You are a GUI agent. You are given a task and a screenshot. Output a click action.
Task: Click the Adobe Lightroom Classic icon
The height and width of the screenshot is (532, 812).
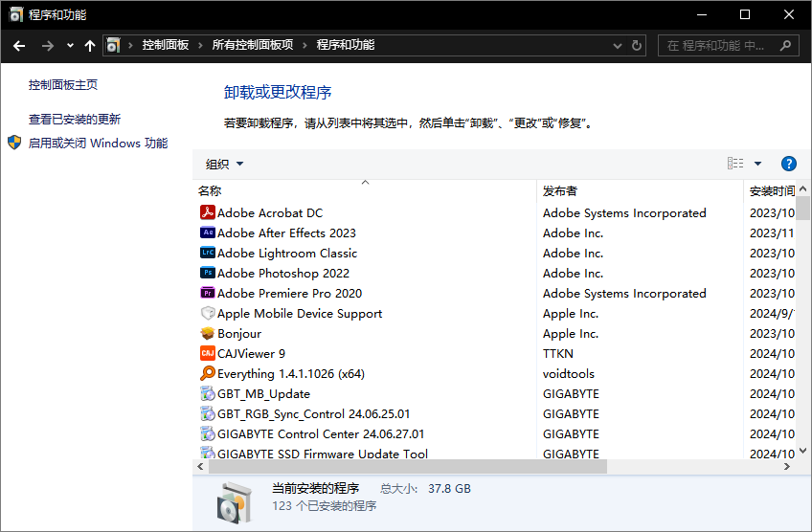coord(208,253)
